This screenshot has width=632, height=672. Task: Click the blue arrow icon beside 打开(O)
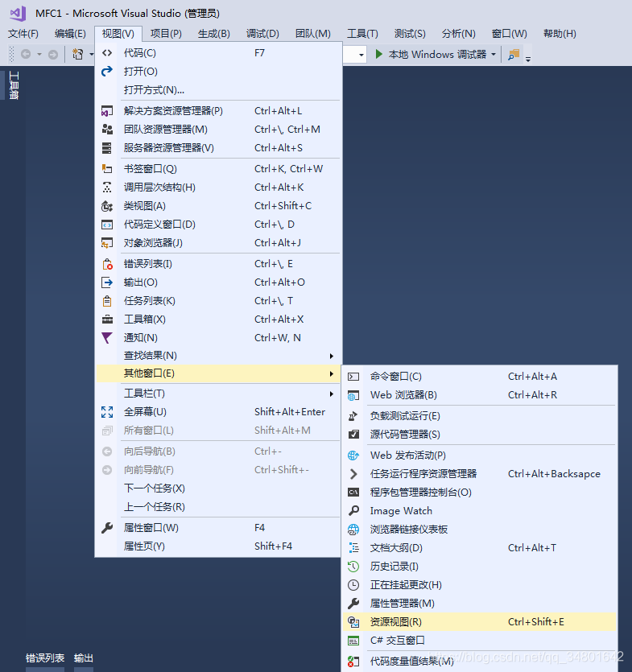(107, 71)
